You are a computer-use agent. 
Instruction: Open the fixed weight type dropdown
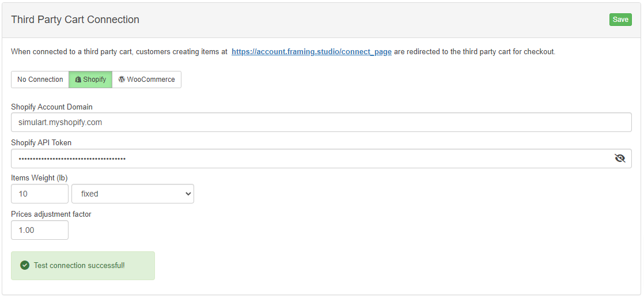point(132,194)
